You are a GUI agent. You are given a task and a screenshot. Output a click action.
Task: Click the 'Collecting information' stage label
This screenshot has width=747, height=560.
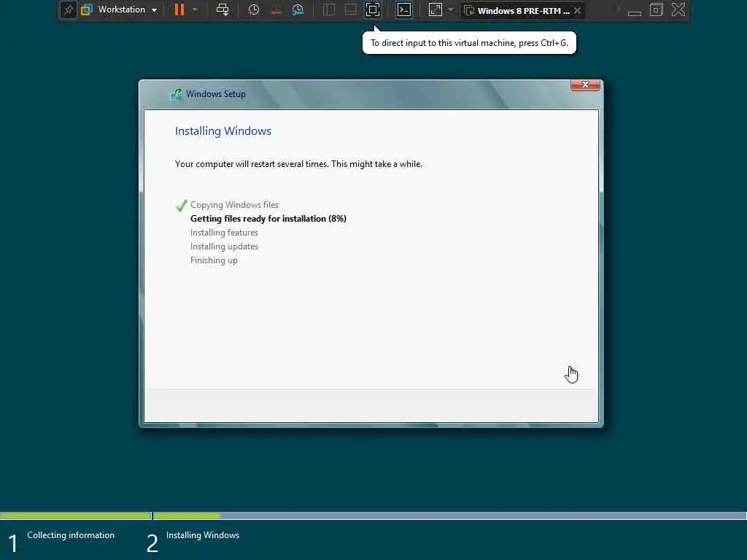[x=71, y=535]
